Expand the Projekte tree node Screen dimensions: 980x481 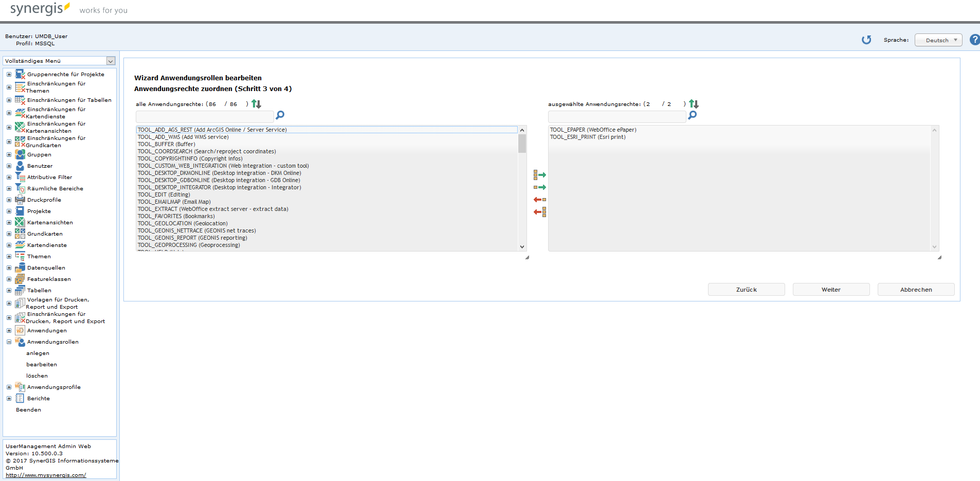(x=9, y=211)
